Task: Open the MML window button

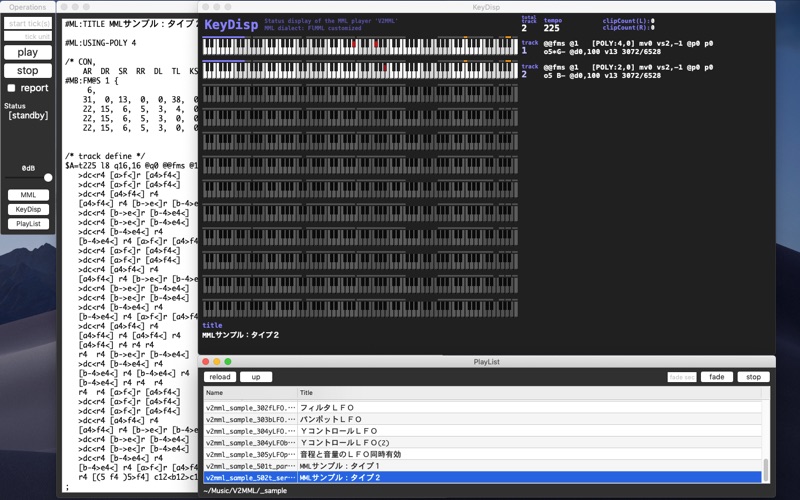Action: point(28,195)
